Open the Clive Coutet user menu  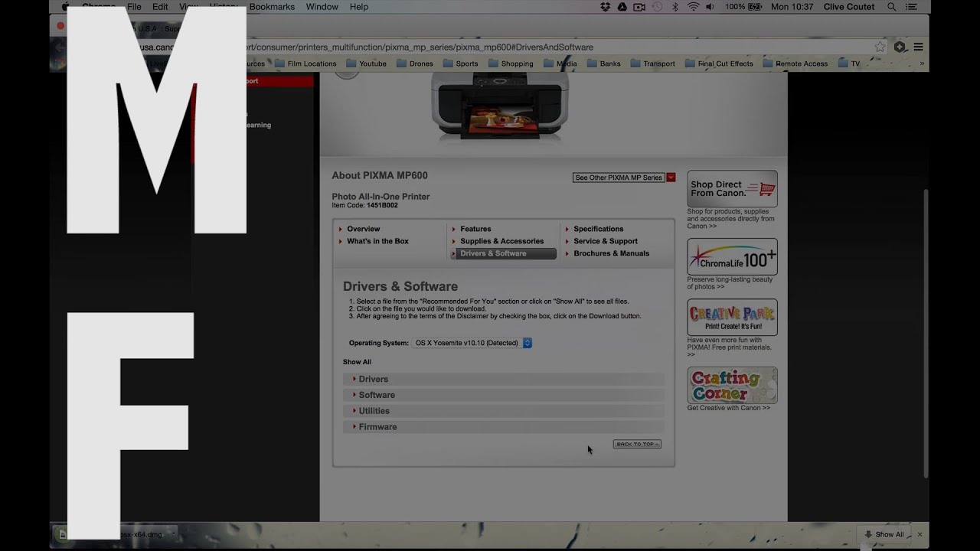tap(849, 7)
